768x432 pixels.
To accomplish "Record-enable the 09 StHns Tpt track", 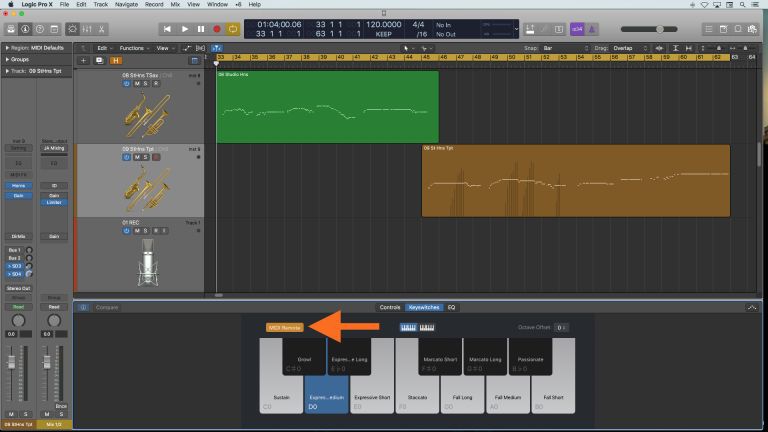I will [156, 157].
